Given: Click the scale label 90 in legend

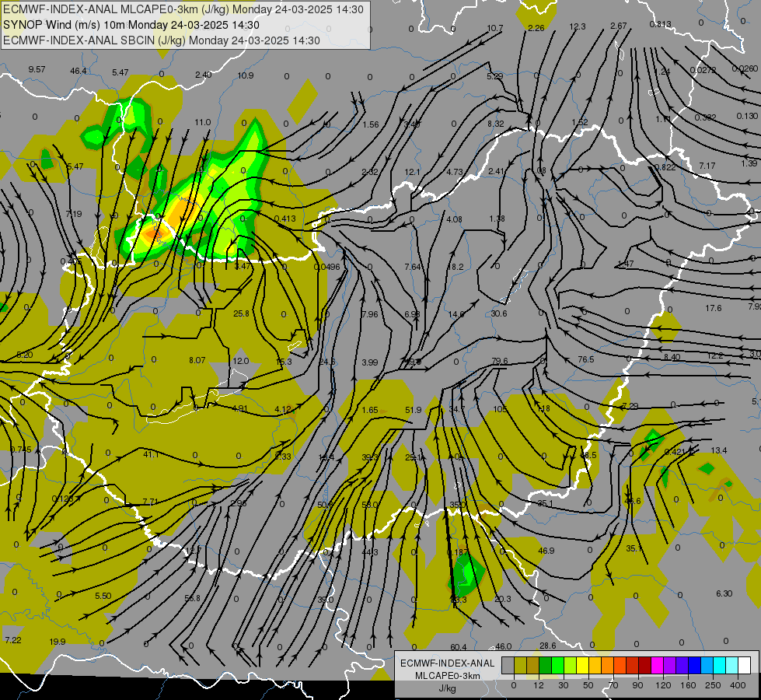Looking at the screenshot, I should click(637, 685).
